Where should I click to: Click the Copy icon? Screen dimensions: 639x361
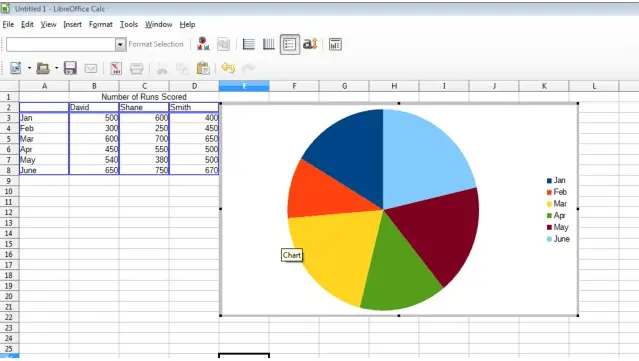click(x=182, y=68)
